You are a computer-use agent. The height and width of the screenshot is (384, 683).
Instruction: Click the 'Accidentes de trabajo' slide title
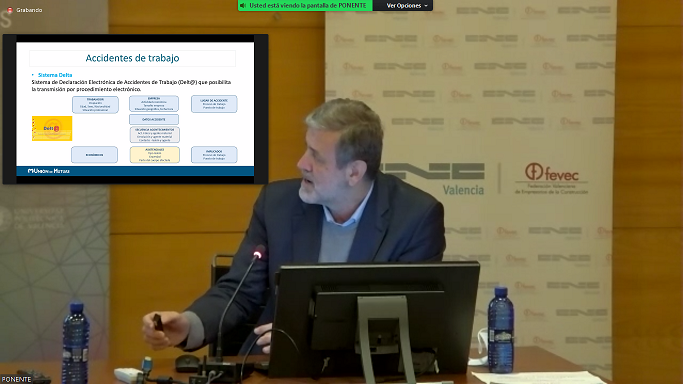pos(132,58)
